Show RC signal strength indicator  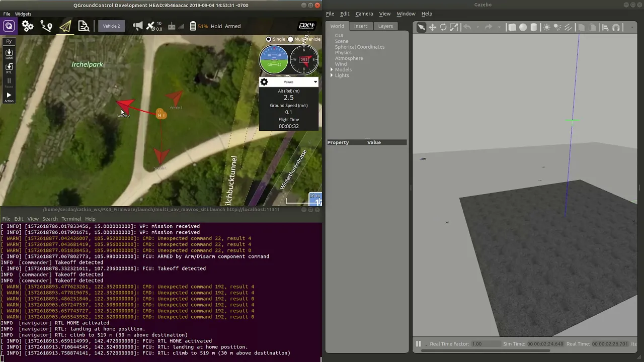175,26
